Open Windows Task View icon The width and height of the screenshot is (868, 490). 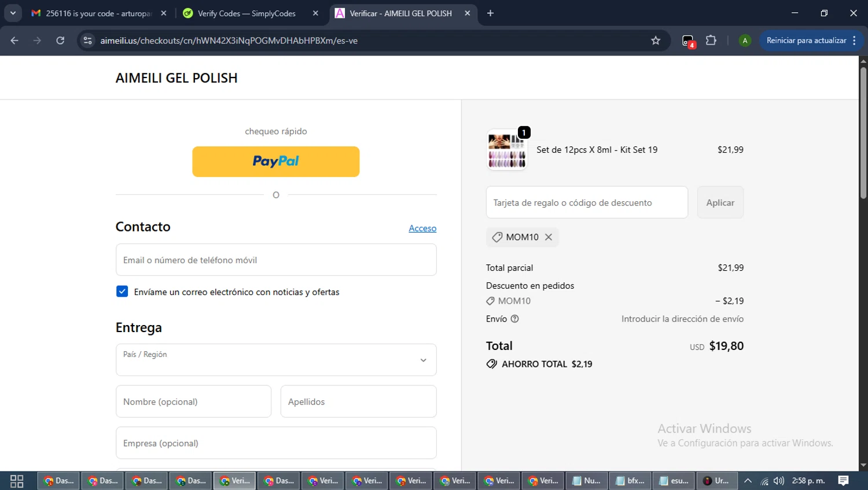(x=17, y=481)
